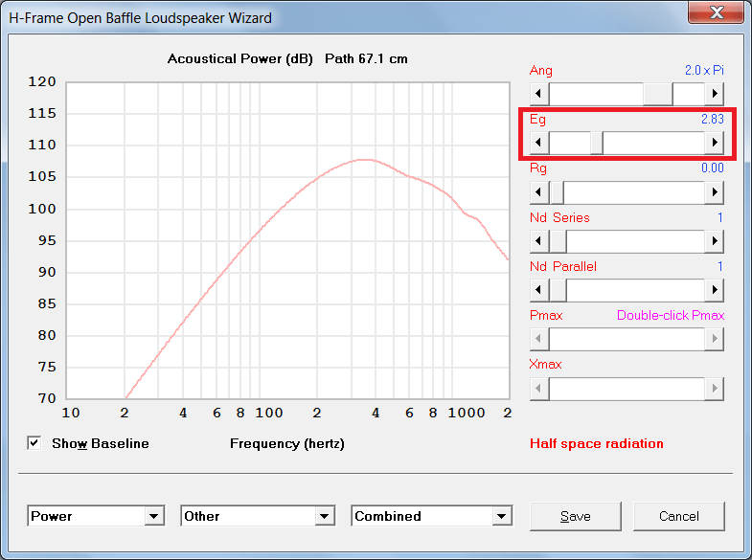
Task: Click the acoustical power curve plot area
Action: [287, 240]
